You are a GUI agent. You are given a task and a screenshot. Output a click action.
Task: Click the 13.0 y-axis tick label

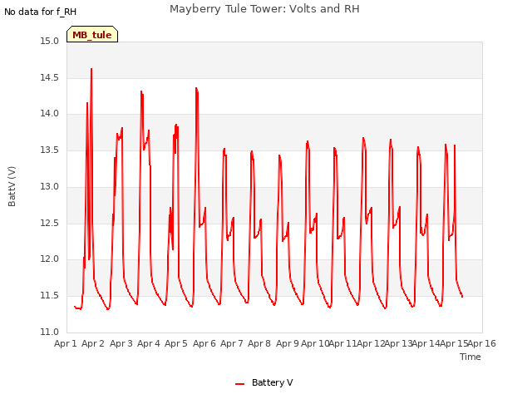point(50,186)
